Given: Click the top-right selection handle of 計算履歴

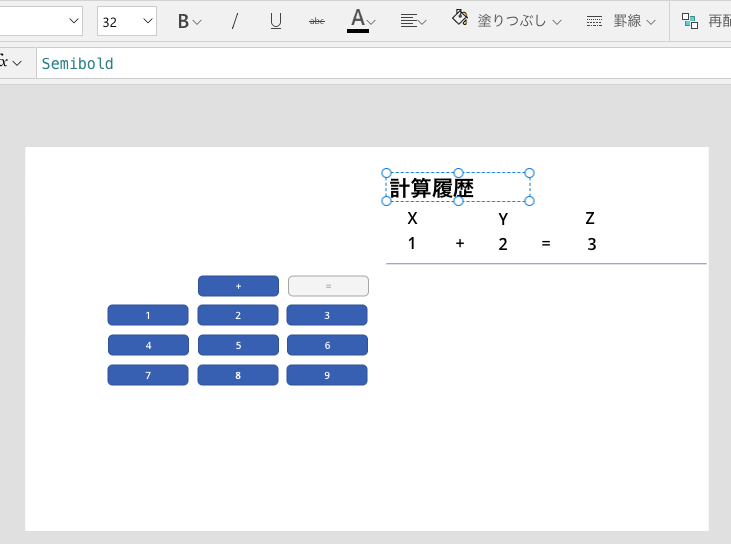Looking at the screenshot, I should coord(529,173).
